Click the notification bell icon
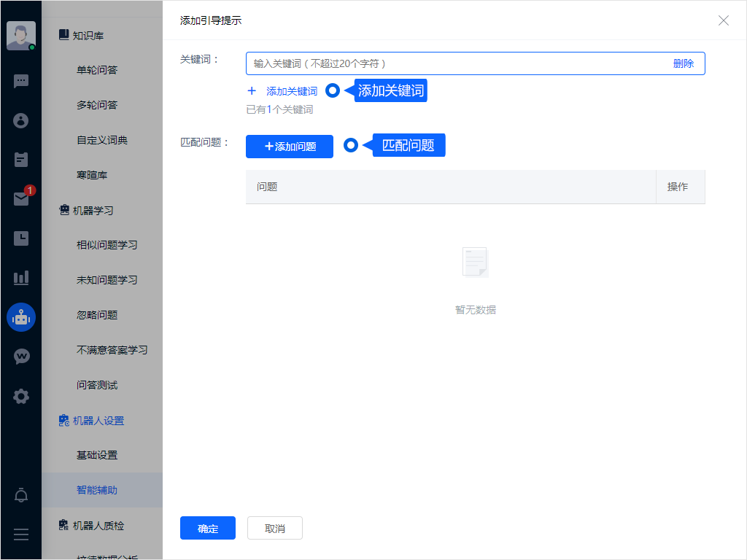This screenshot has height=560, width=747. (21, 496)
